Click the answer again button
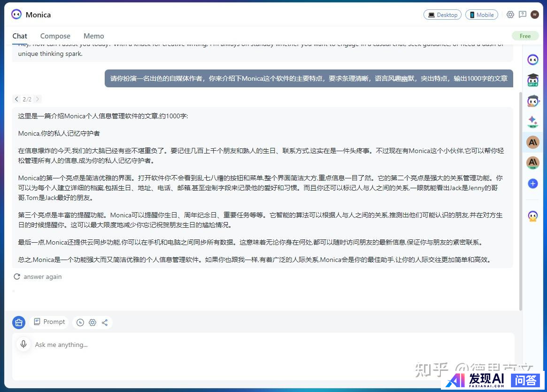 click(x=38, y=277)
